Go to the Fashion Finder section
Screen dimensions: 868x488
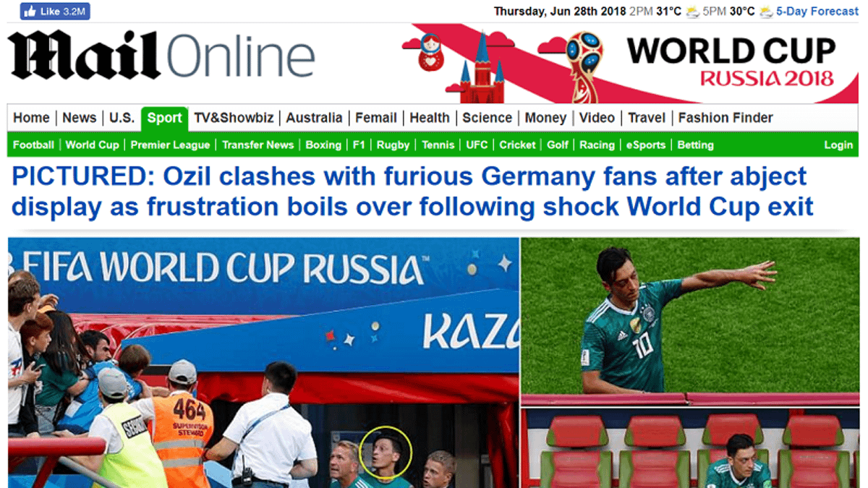pos(726,118)
